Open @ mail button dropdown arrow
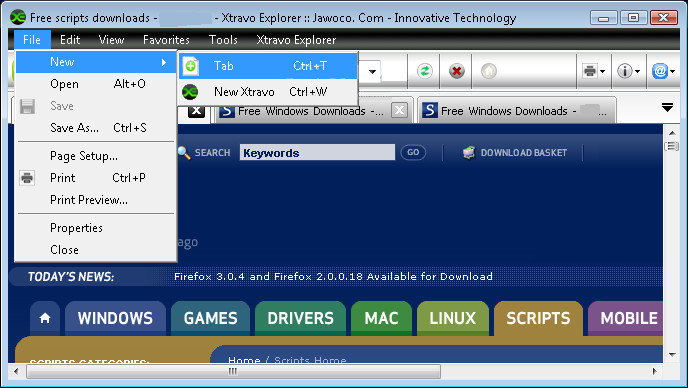The width and height of the screenshot is (688, 388). [x=672, y=71]
